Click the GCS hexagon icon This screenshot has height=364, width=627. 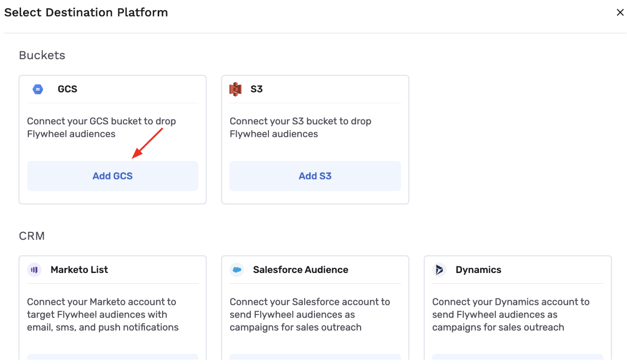click(x=38, y=89)
